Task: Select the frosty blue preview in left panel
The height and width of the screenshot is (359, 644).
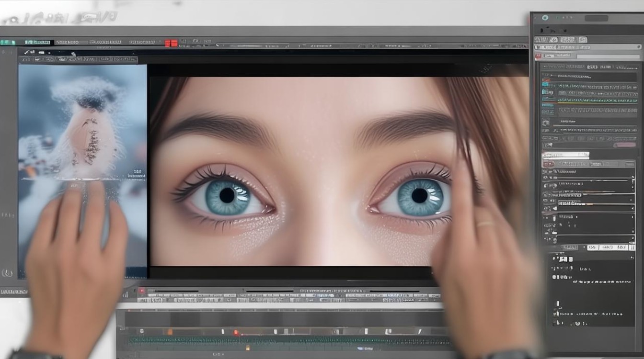Action: 82,171
